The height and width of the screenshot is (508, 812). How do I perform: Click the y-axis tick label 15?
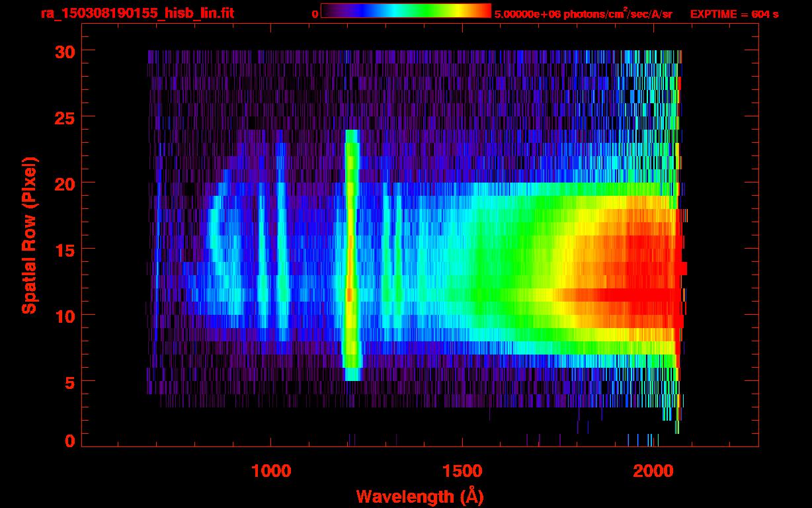click(65, 249)
